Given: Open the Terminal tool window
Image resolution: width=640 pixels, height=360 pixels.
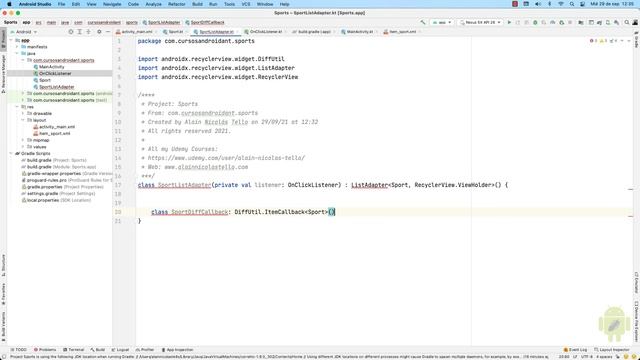Looking at the screenshot, I should [73, 350].
